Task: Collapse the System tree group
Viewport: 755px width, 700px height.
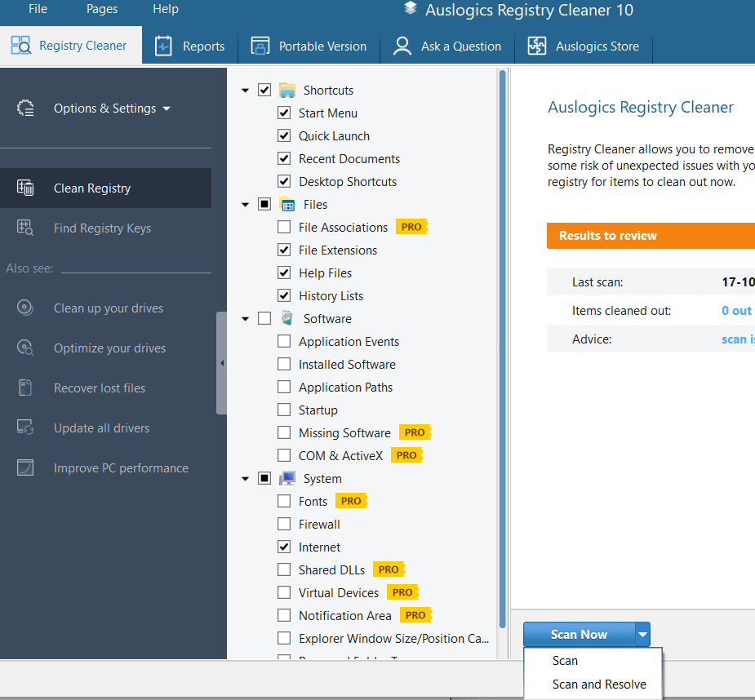Action: point(246,478)
